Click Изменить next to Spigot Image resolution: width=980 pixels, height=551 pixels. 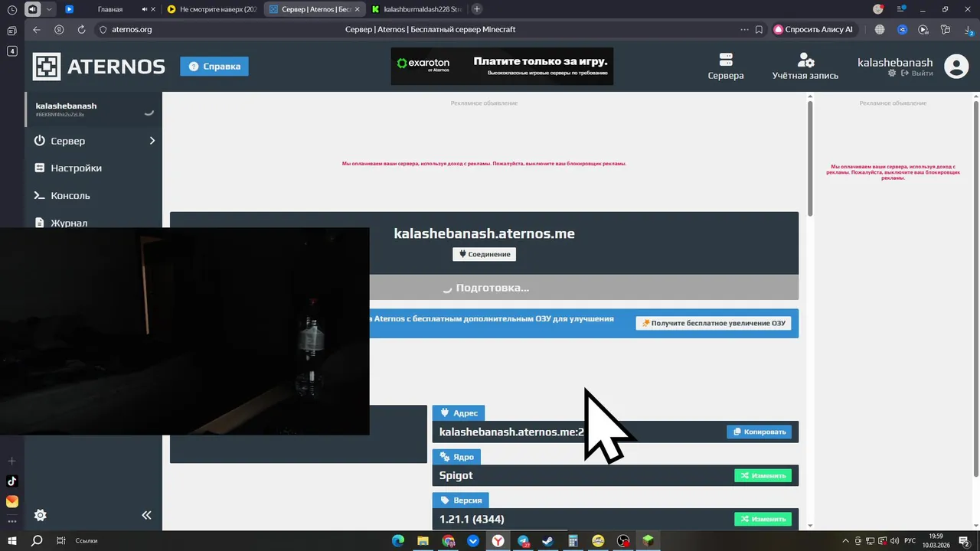(763, 475)
